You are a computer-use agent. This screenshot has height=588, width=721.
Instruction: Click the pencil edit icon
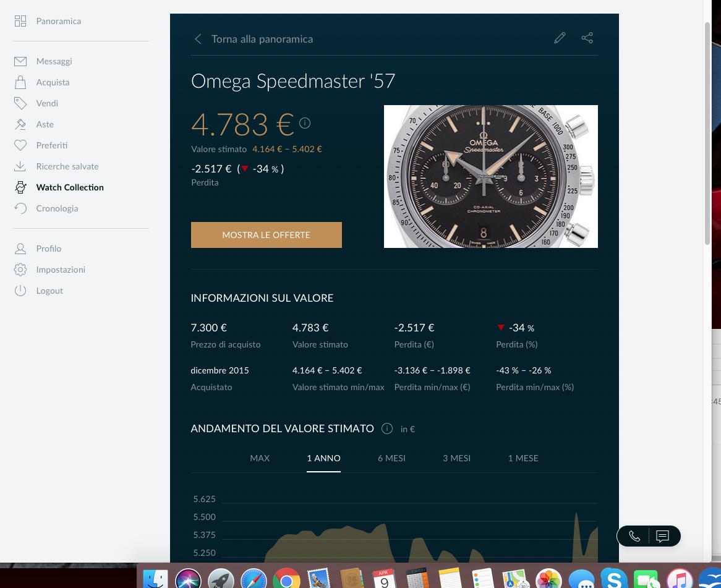[x=560, y=38]
